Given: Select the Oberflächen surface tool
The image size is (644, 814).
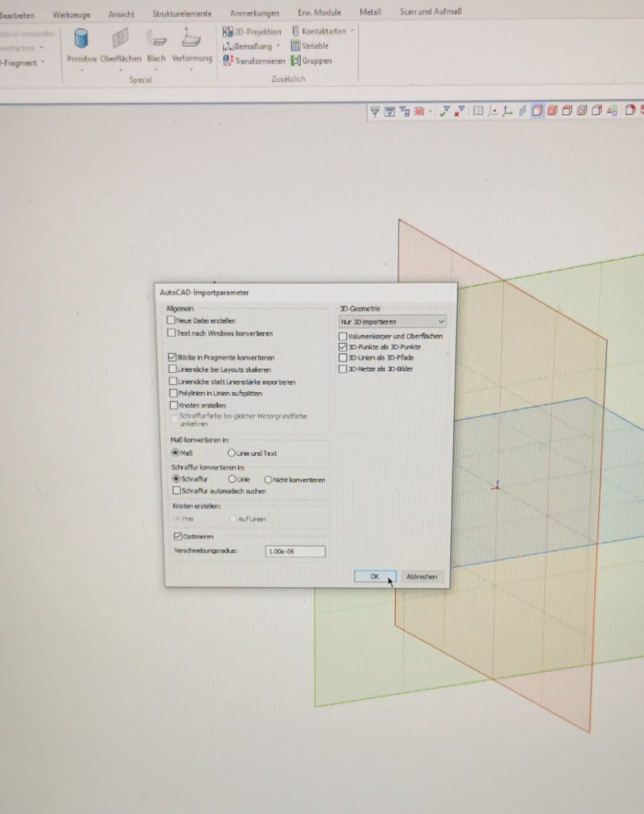Looking at the screenshot, I should (x=120, y=41).
